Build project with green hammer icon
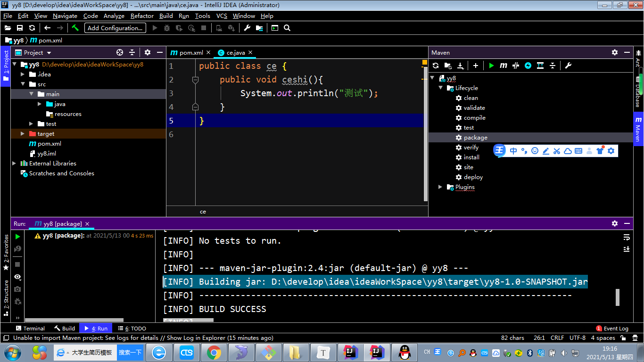Viewport: 644px width, 362px height. click(x=75, y=28)
